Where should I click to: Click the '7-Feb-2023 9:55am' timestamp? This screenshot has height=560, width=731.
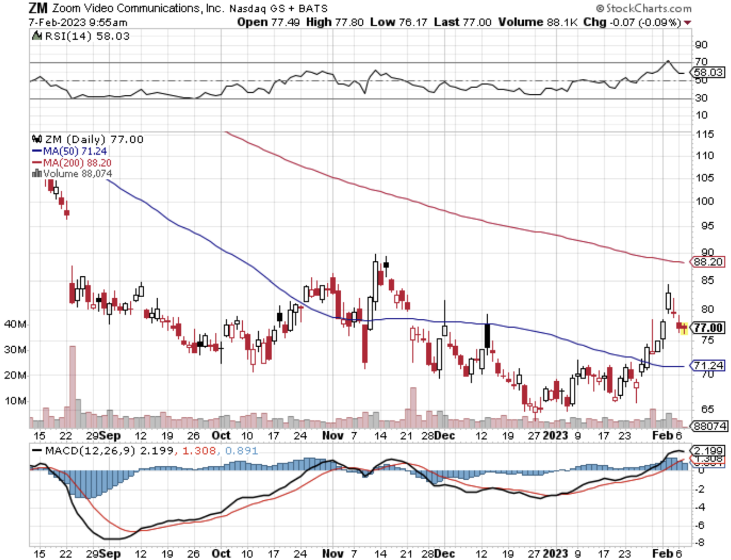pyautogui.click(x=77, y=22)
